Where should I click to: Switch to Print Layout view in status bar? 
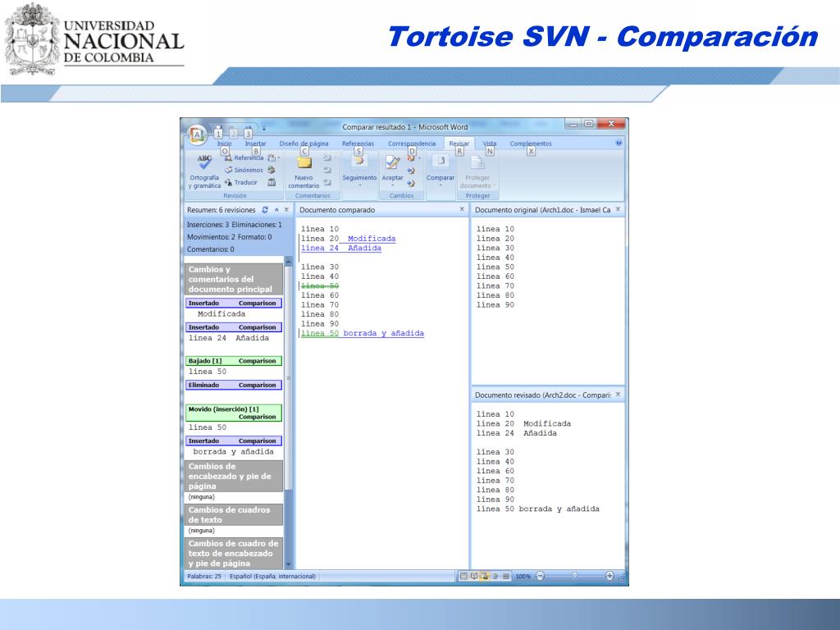tap(464, 576)
